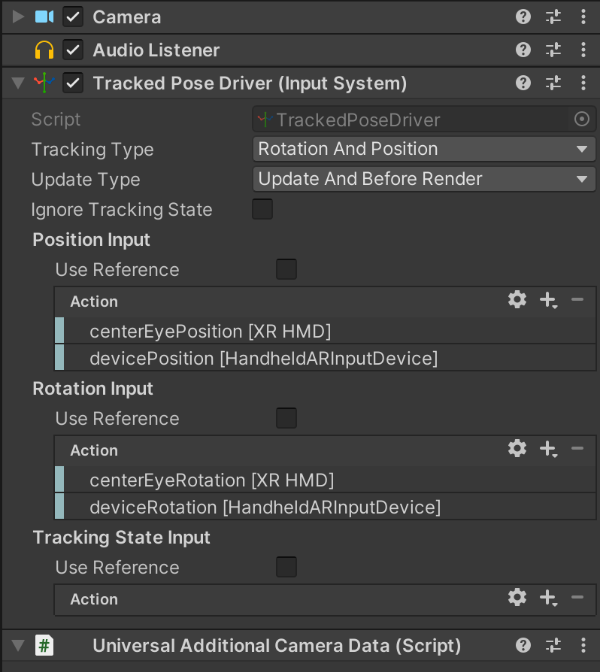Image resolution: width=600 pixels, height=672 pixels.
Task: Open Position Input action gear settings
Action: 517,300
